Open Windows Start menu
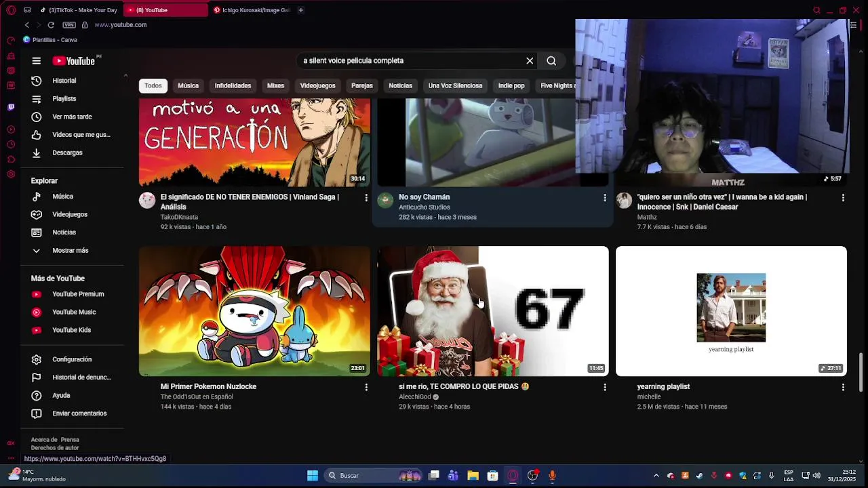The image size is (868, 488). [x=313, y=476]
